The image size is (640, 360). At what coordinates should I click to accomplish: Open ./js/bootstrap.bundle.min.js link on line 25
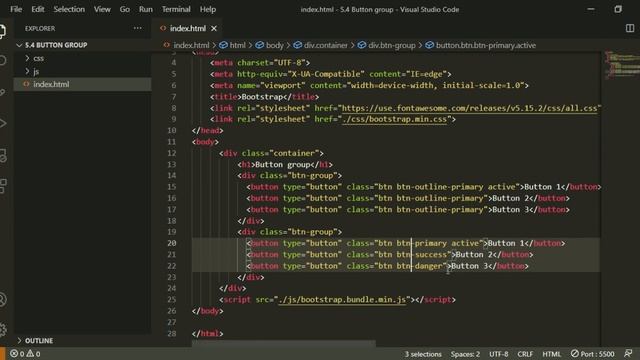point(342,300)
